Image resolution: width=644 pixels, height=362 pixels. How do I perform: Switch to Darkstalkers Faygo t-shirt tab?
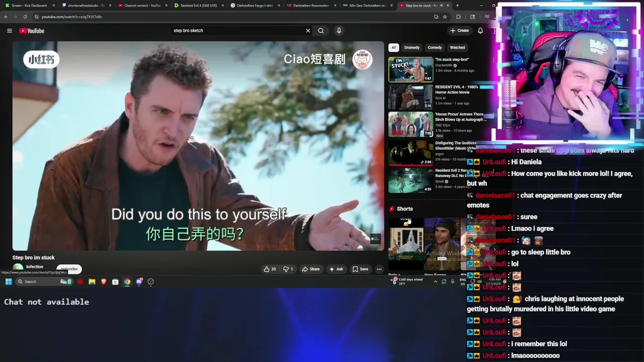click(255, 6)
